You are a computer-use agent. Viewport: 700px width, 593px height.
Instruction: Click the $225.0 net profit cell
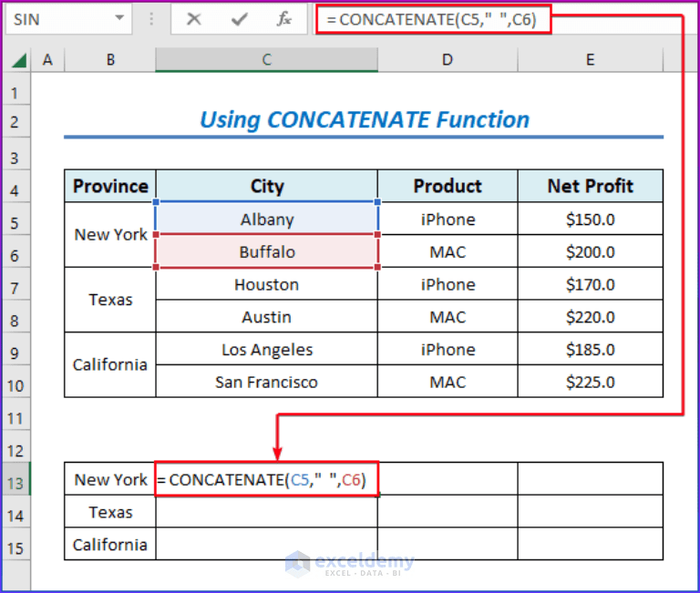point(591,382)
